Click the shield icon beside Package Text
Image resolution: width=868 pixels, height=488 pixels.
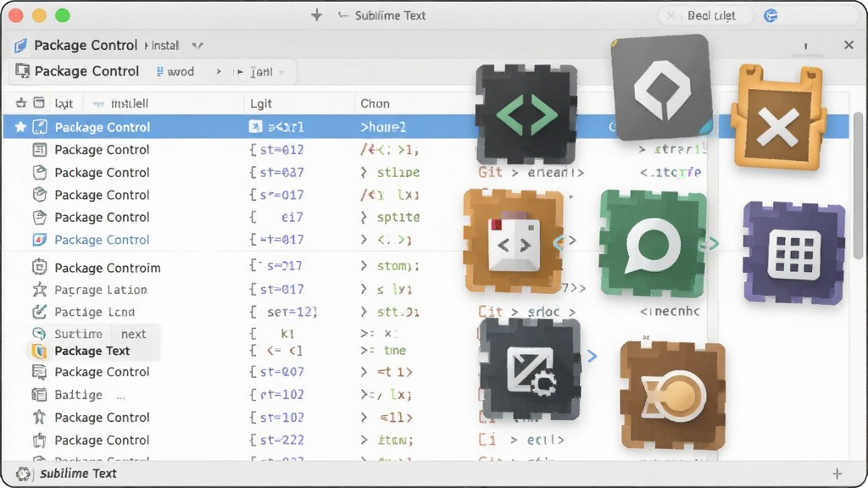[39, 351]
